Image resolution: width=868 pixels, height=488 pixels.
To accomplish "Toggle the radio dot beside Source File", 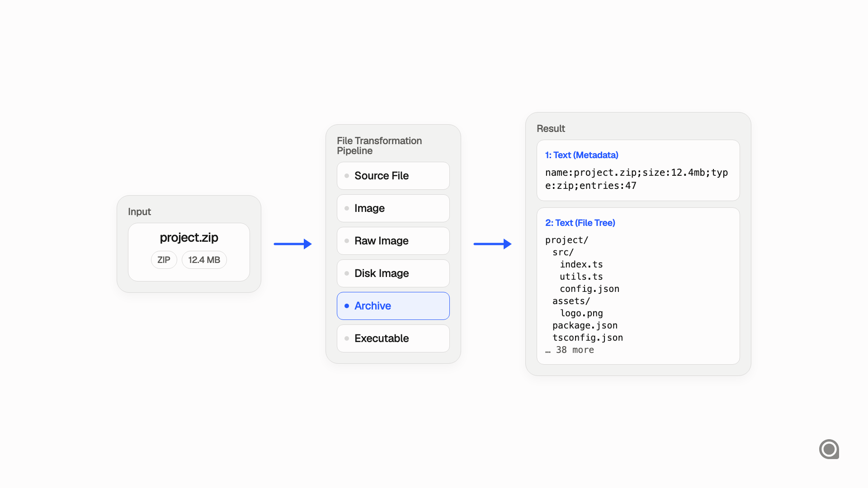I will [x=346, y=176].
